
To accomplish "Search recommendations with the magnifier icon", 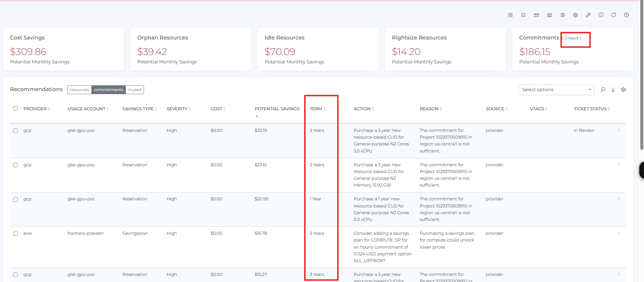I will (603, 89).
